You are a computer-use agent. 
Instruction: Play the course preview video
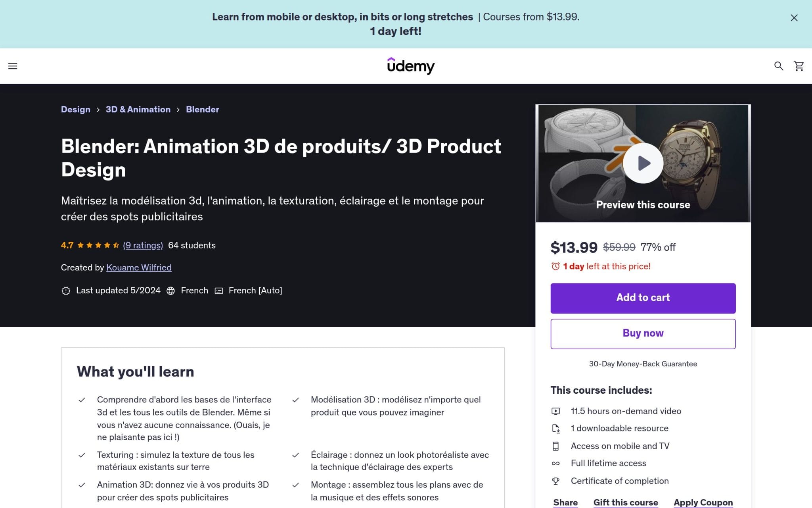click(643, 163)
